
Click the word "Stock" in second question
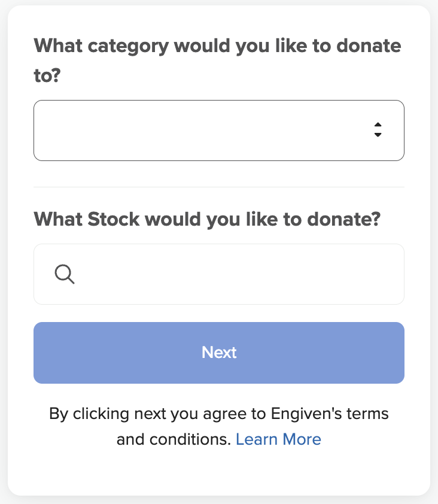coord(112,219)
